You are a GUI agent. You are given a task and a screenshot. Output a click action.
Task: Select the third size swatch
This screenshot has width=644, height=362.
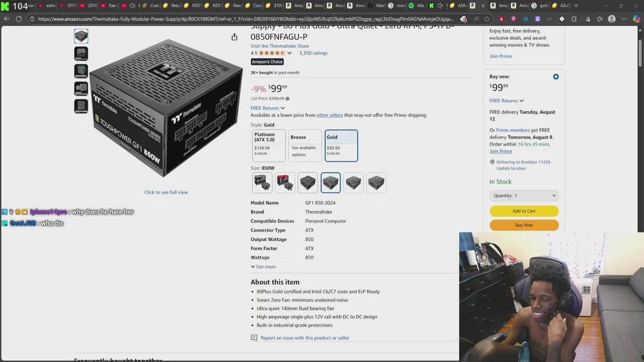(308, 183)
